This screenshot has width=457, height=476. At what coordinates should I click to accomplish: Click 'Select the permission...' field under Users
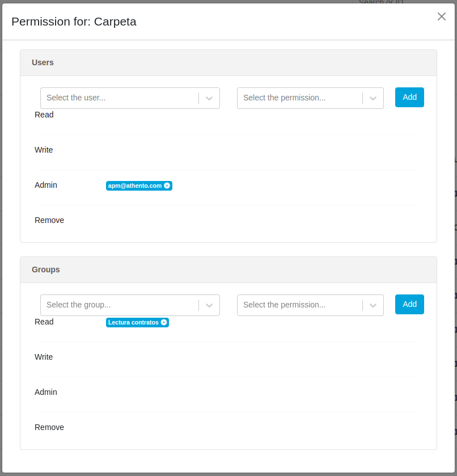click(300, 98)
